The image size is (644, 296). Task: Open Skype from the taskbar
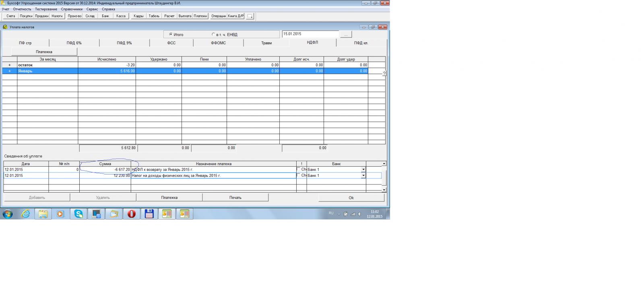pos(78,214)
